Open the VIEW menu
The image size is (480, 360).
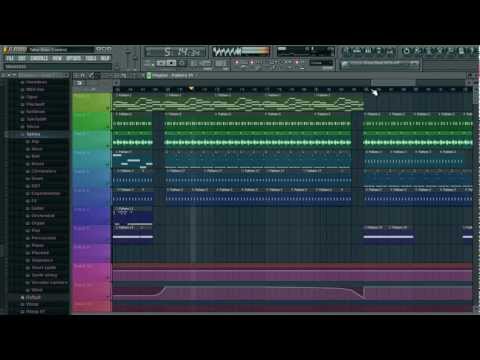[x=57, y=58]
